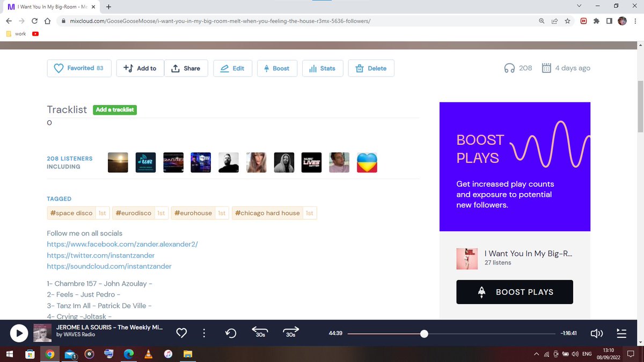
Task: Click the browser back arrow
Action: (9, 21)
